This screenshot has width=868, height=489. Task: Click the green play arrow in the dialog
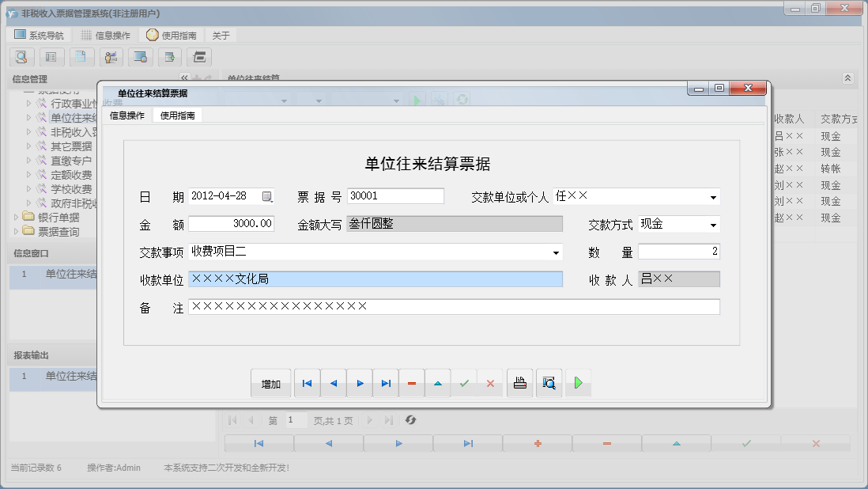[578, 383]
